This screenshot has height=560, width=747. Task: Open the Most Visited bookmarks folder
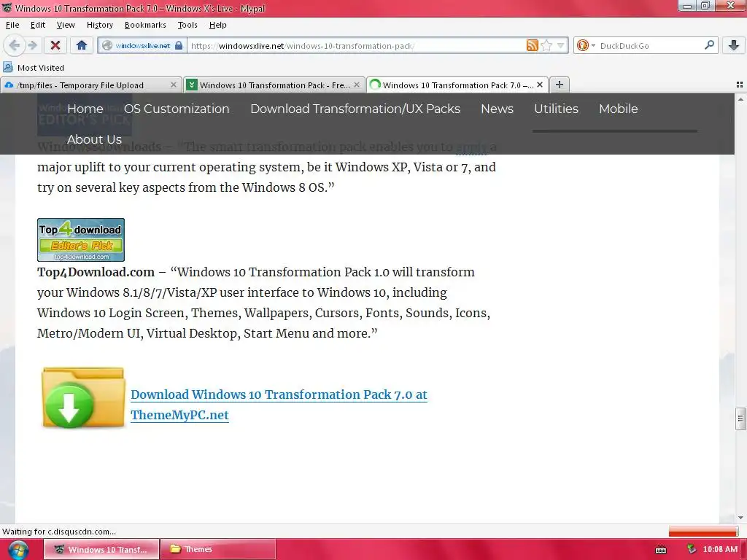click(34, 68)
